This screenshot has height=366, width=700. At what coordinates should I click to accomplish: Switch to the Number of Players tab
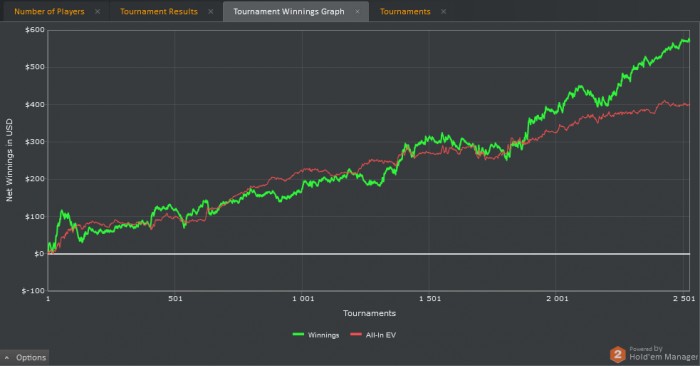pyautogui.click(x=49, y=12)
